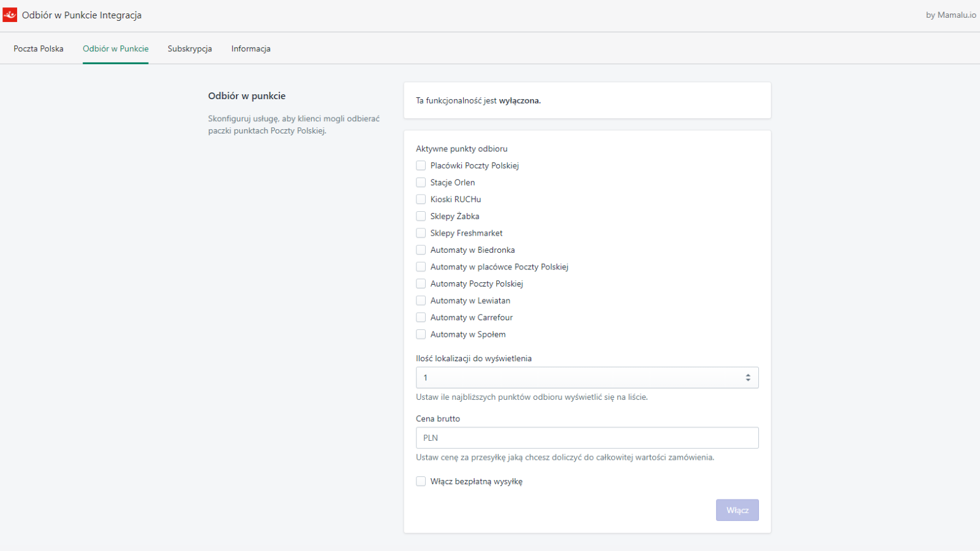Open the Informacja tab
The height and width of the screenshot is (551, 980).
click(x=251, y=49)
